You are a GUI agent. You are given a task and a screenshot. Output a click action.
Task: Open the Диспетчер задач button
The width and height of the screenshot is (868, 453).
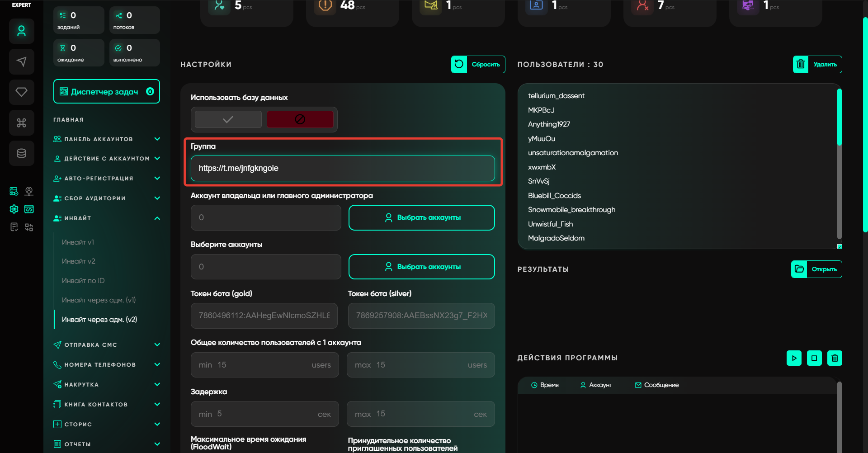pyautogui.click(x=107, y=92)
